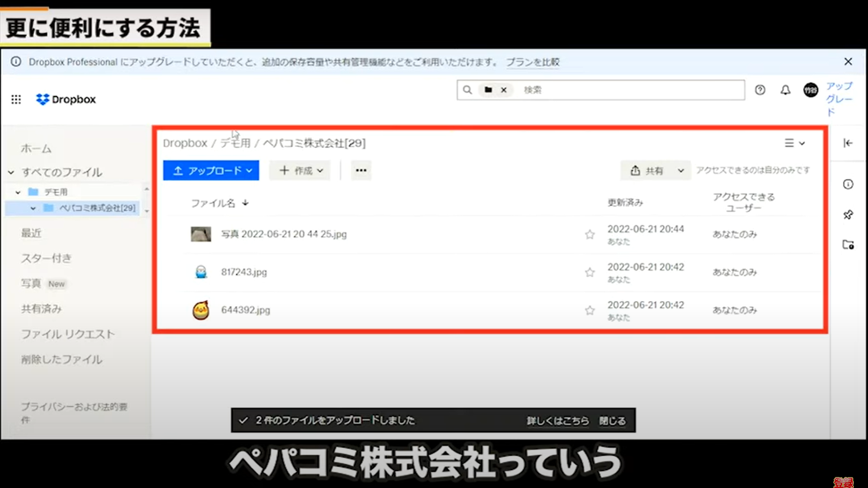The height and width of the screenshot is (488, 868).
Task: Open thumbnail of 写真 2022-06-21 file
Action: [201, 234]
